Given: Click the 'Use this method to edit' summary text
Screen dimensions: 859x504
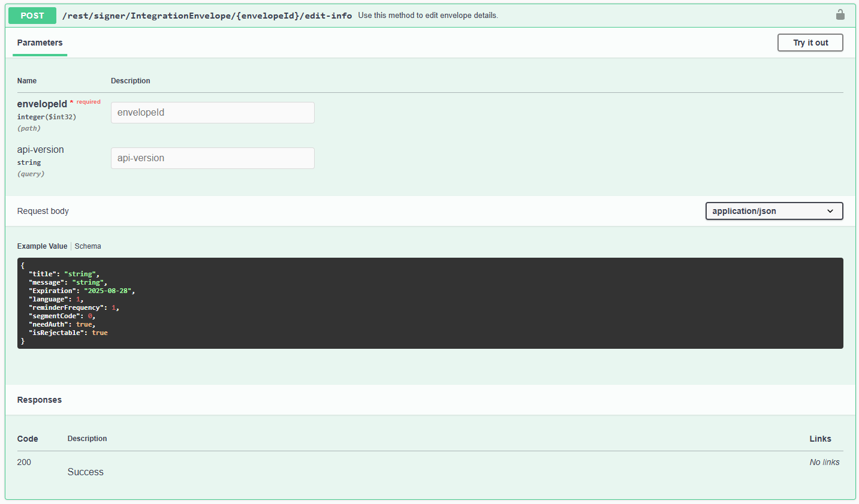Looking at the screenshot, I should pos(427,16).
